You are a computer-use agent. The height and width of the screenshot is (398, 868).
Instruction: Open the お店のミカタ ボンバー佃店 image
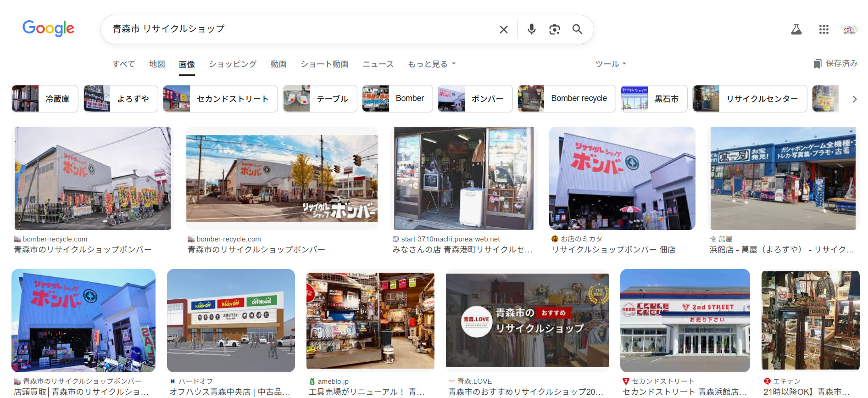point(622,179)
